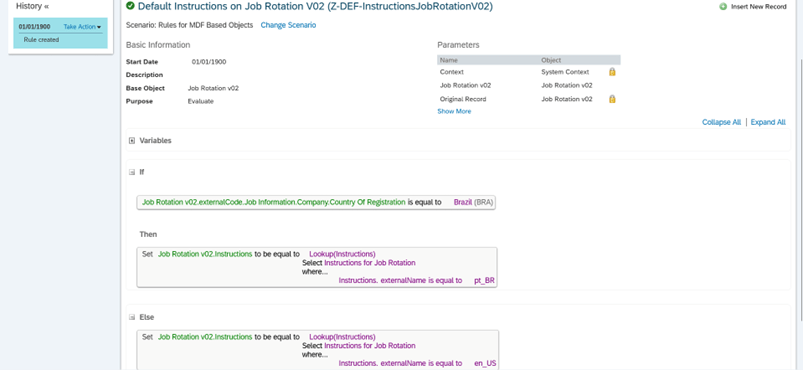Image resolution: width=803 pixels, height=370 pixels.
Task: Expand the Variables section
Action: click(132, 140)
